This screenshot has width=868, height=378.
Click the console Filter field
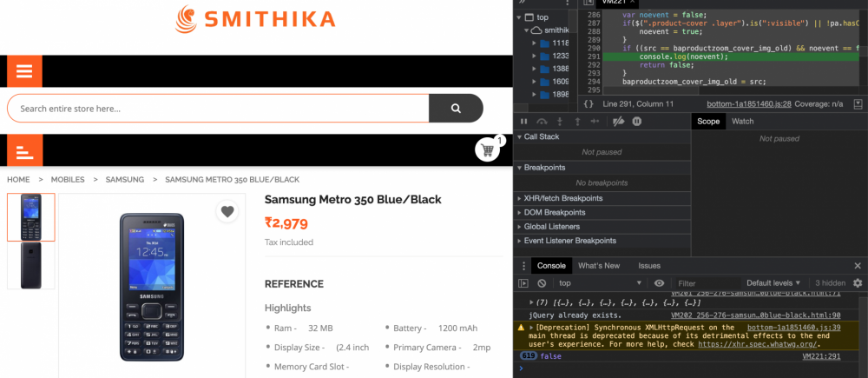(707, 283)
